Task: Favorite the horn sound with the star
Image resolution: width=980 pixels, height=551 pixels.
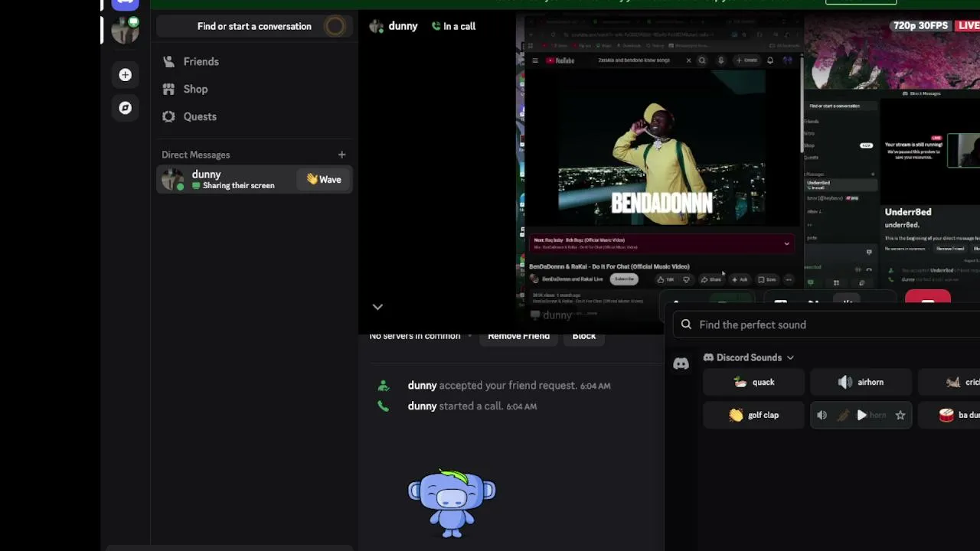Action: [x=900, y=415]
